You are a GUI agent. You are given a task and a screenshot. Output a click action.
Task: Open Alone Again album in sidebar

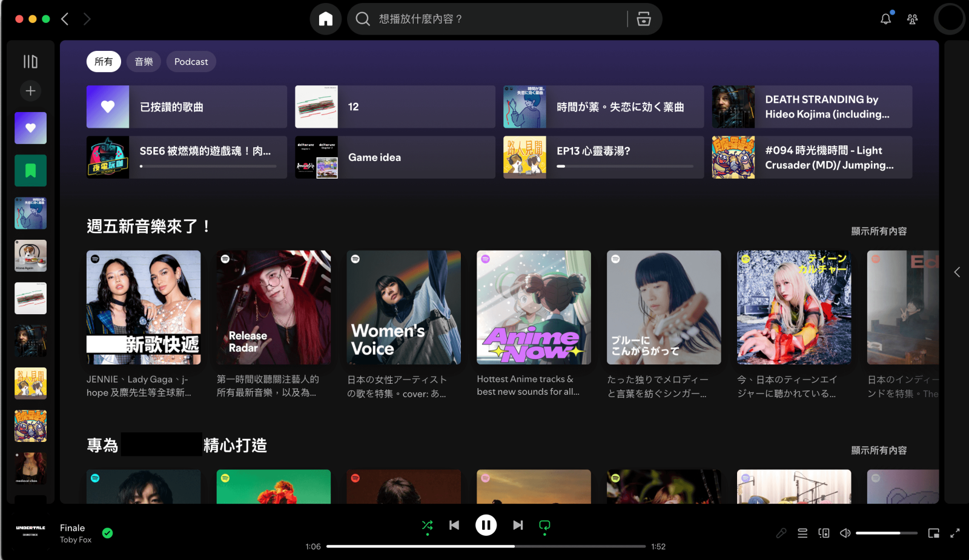point(30,255)
